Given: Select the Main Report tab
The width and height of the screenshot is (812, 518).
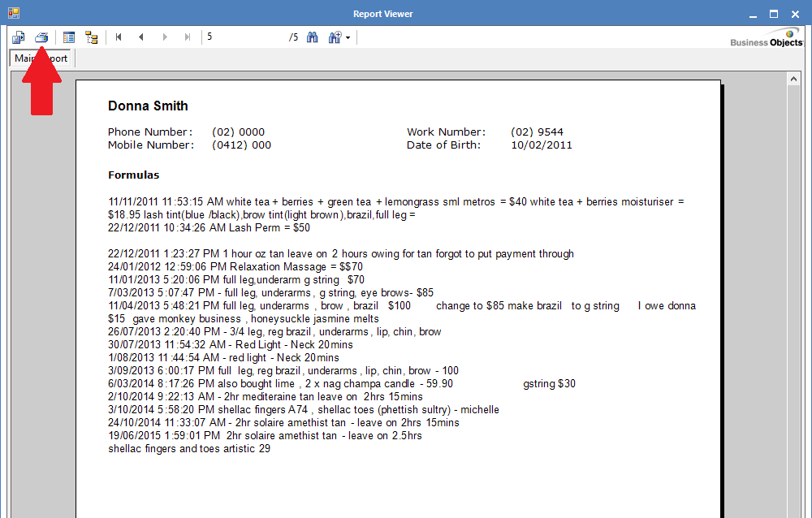Looking at the screenshot, I should (x=41, y=58).
